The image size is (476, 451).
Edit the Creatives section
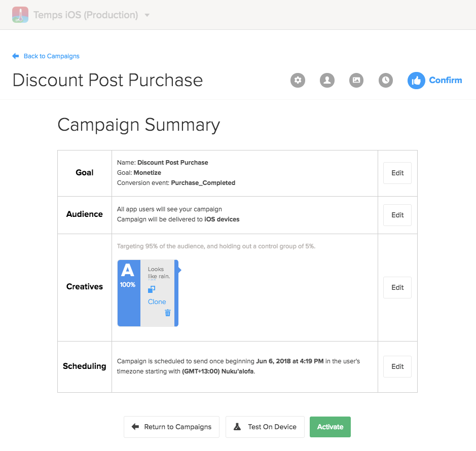tap(397, 287)
